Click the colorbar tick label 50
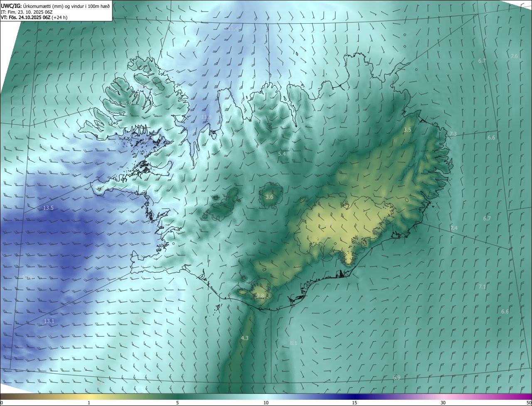This screenshot has width=532, height=406. (528, 403)
